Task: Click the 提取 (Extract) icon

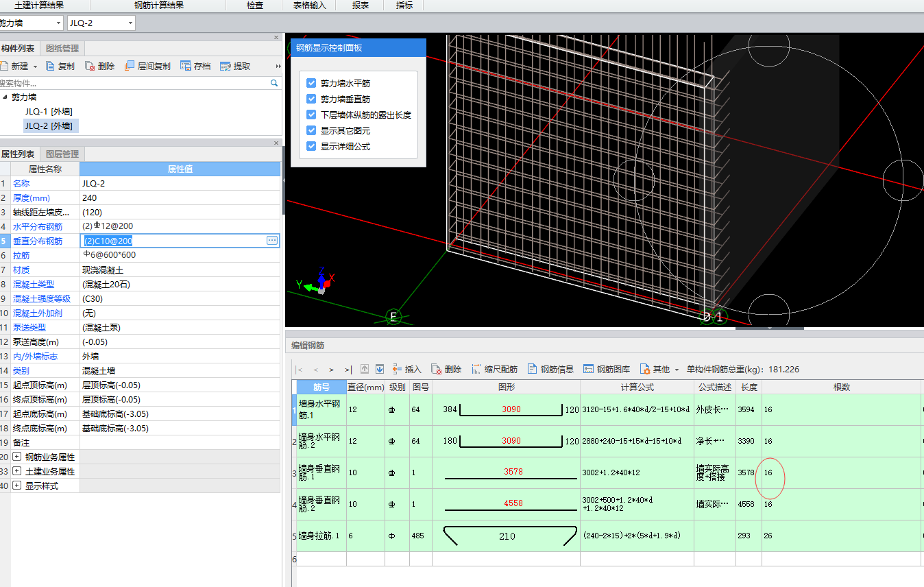Action: [226, 67]
